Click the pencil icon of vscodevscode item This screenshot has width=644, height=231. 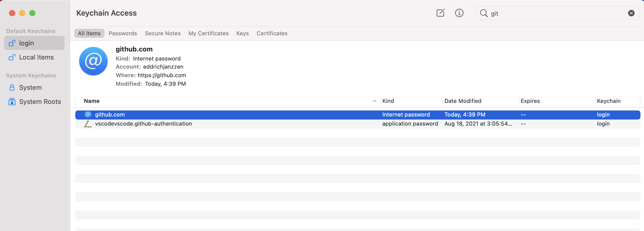(88, 124)
